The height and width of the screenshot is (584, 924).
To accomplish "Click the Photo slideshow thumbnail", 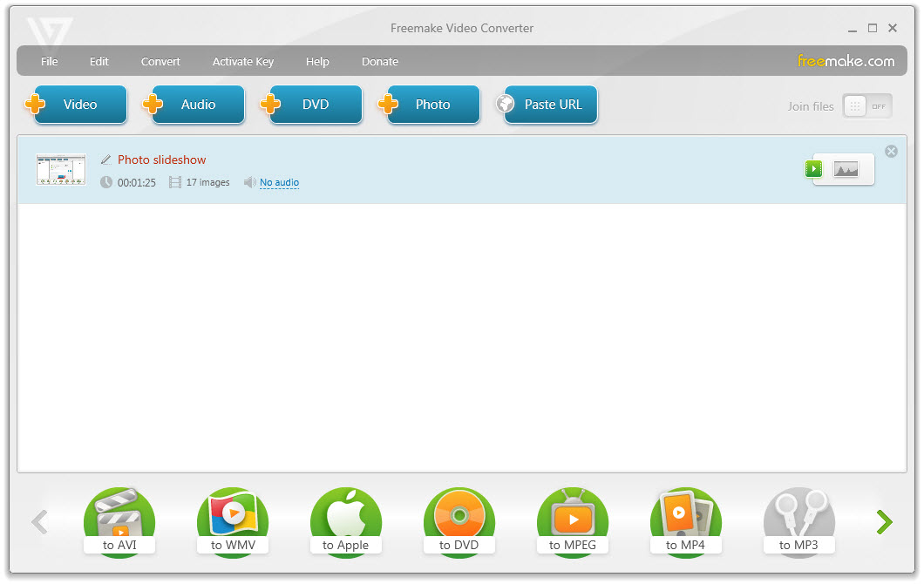I will tap(61, 170).
